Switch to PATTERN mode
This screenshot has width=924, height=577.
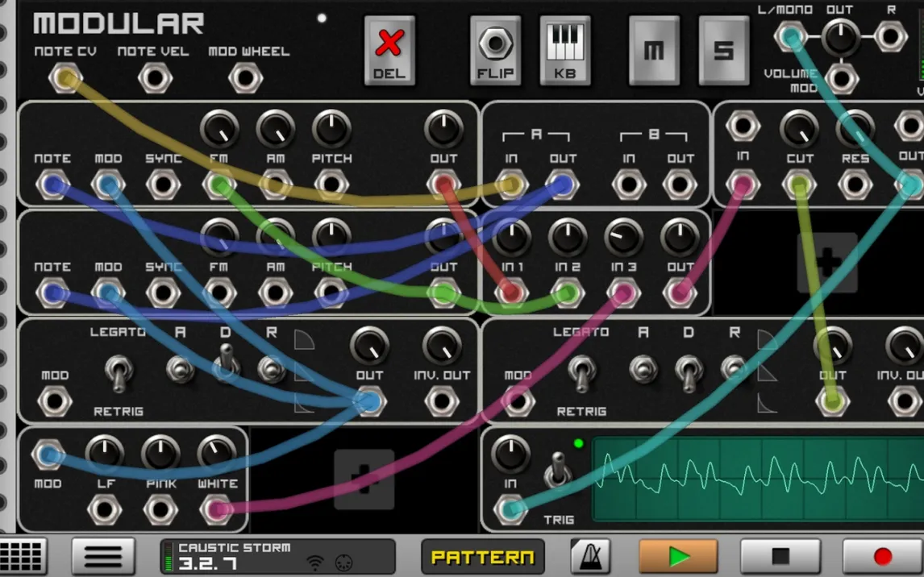point(482,557)
